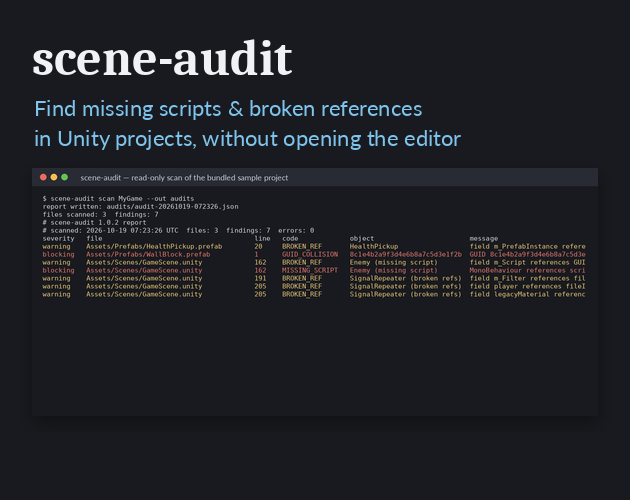Click line number "20" in HealthPickup row

pos(258,246)
